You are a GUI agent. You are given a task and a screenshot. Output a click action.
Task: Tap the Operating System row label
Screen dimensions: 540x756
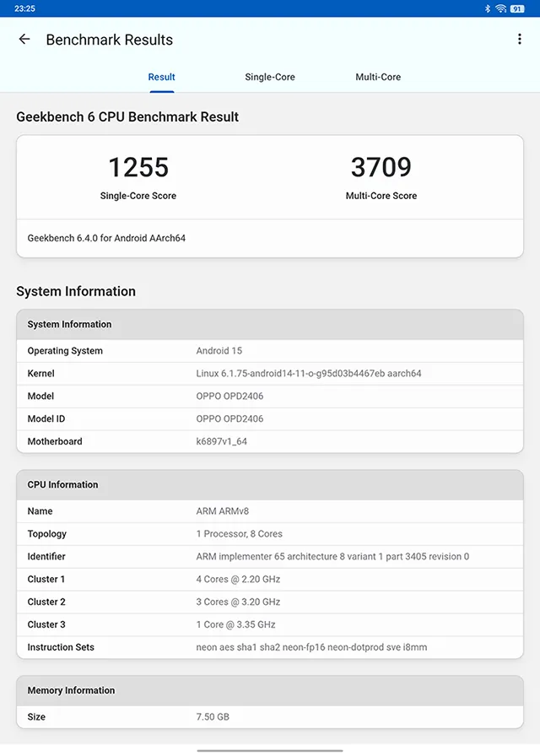pyautogui.click(x=65, y=351)
